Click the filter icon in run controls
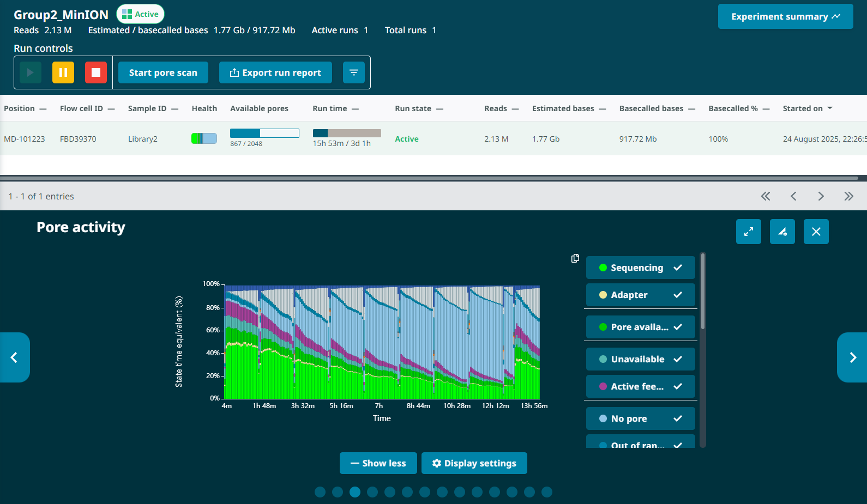 354,72
